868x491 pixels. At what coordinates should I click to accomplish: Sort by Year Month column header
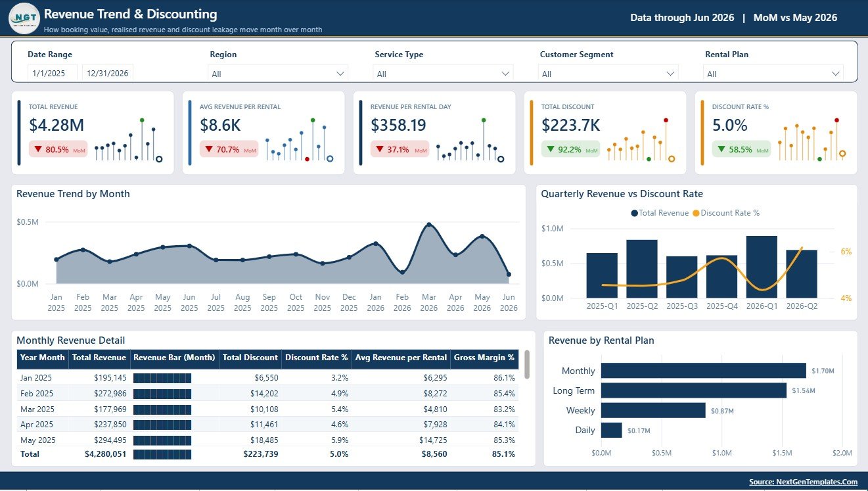coord(43,358)
